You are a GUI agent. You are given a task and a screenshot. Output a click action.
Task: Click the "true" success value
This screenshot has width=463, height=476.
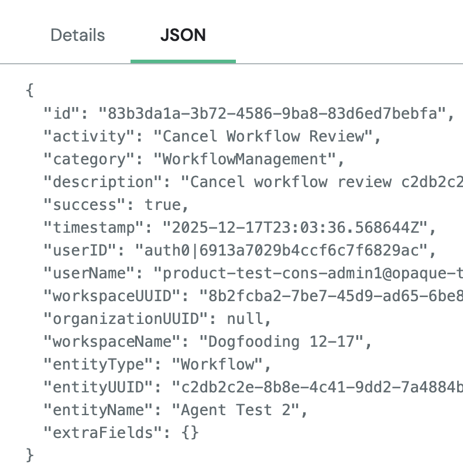pyautogui.click(x=163, y=205)
